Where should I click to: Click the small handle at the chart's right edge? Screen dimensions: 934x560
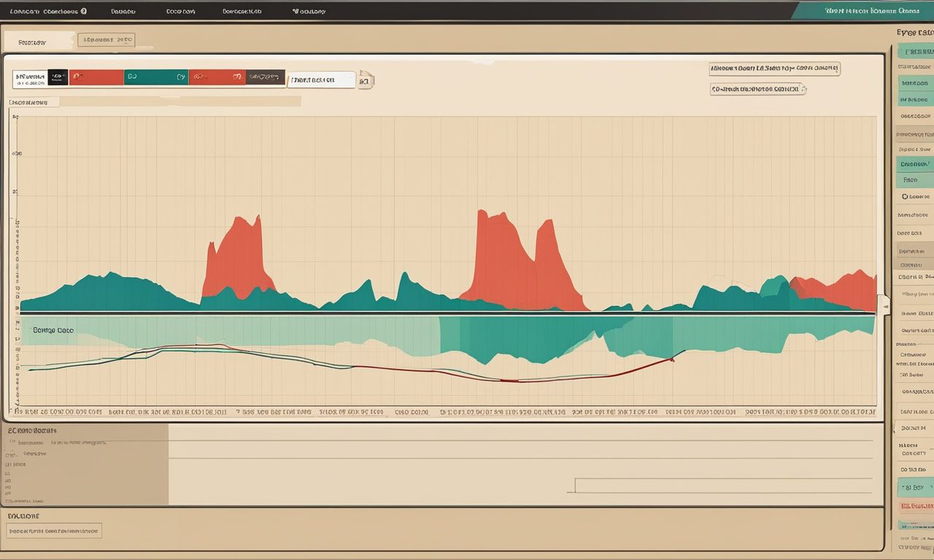click(884, 304)
